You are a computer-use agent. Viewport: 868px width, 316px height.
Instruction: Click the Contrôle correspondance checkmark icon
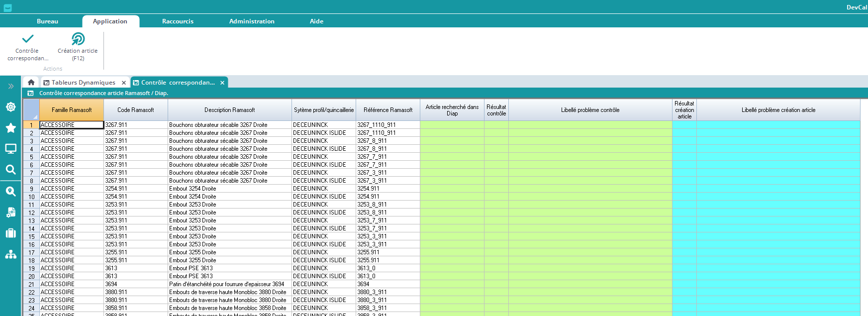[x=28, y=39]
